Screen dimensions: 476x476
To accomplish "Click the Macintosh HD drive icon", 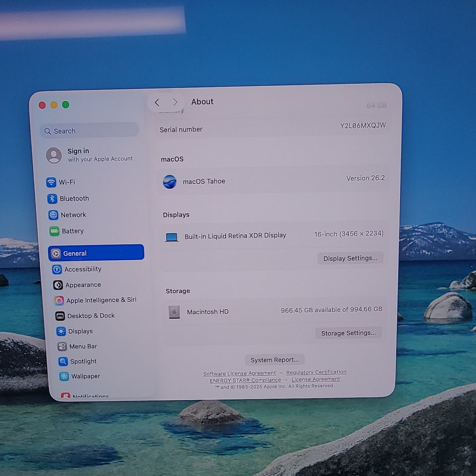I will pos(174,312).
